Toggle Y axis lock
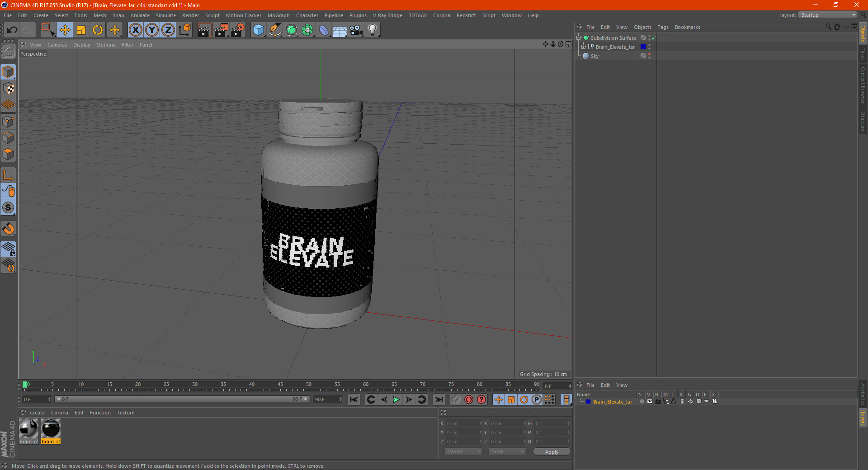 (x=152, y=30)
